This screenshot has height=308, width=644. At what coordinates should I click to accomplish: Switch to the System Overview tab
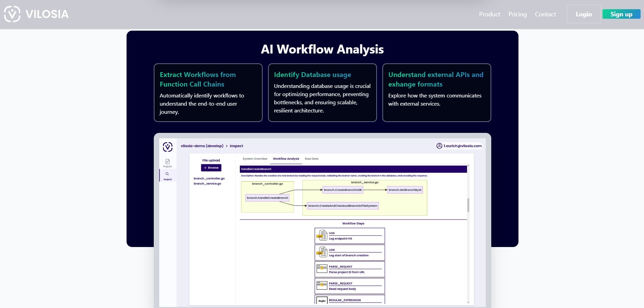[255, 159]
